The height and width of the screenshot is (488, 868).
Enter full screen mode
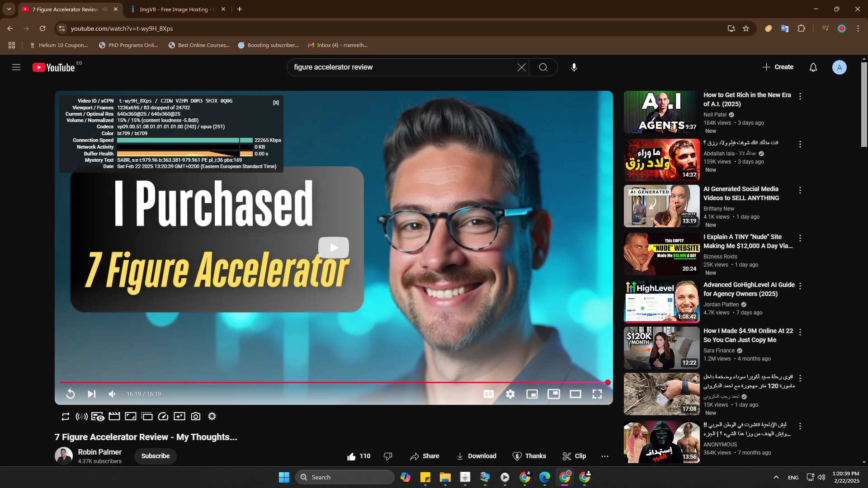597,394
